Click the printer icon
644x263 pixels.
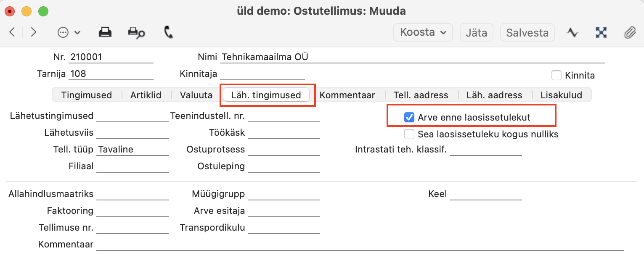click(105, 32)
